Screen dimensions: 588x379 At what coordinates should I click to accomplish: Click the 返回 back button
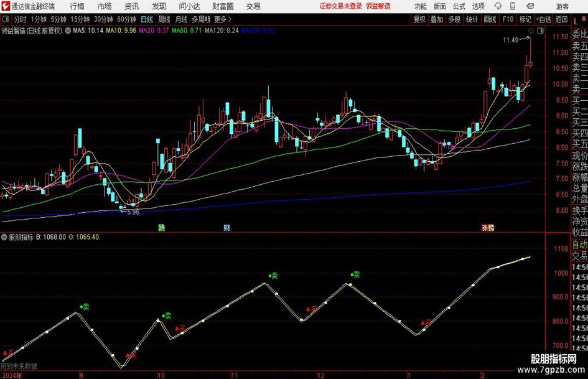tap(561, 19)
